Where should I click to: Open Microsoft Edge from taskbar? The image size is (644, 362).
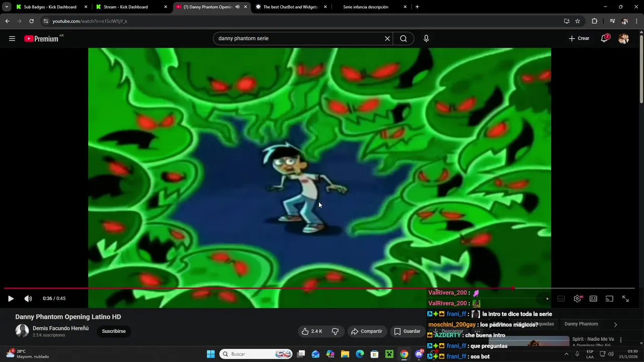(360, 354)
